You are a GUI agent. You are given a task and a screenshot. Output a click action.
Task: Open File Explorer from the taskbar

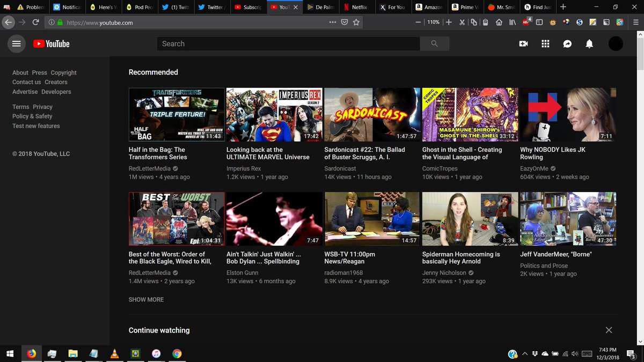coord(72,353)
